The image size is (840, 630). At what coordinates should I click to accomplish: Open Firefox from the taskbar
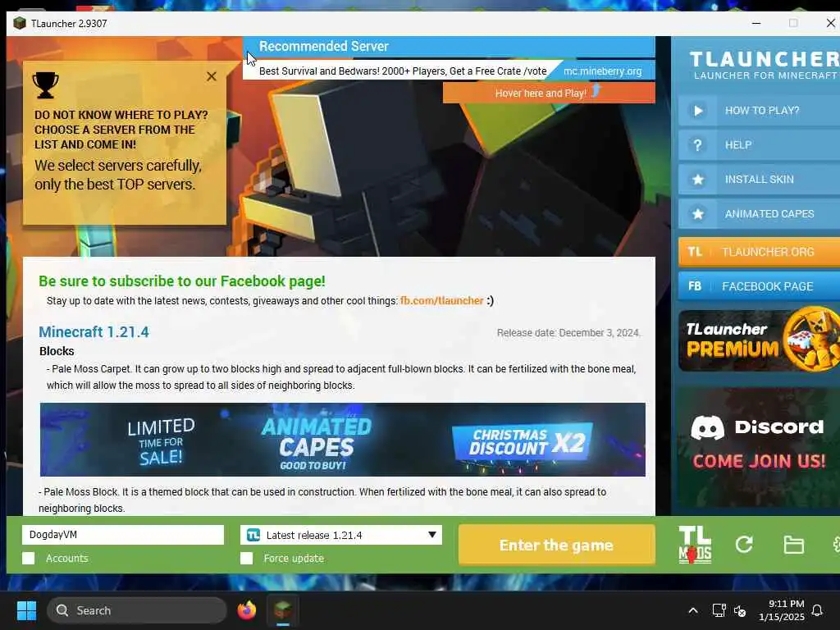246,610
